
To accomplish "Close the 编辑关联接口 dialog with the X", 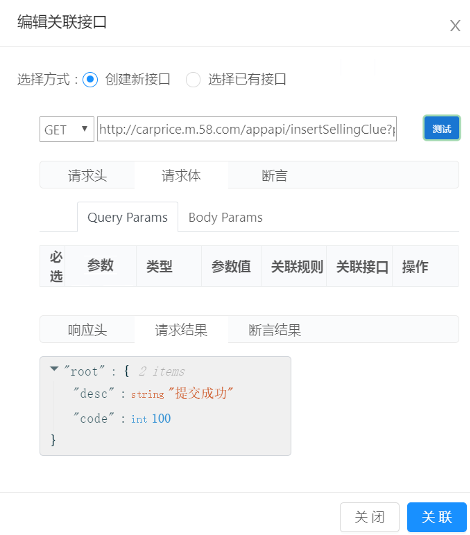I will 455,26.
